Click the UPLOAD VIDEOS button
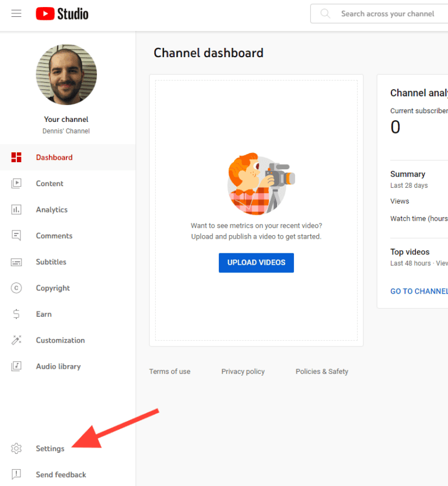448x486 pixels. coord(256,263)
